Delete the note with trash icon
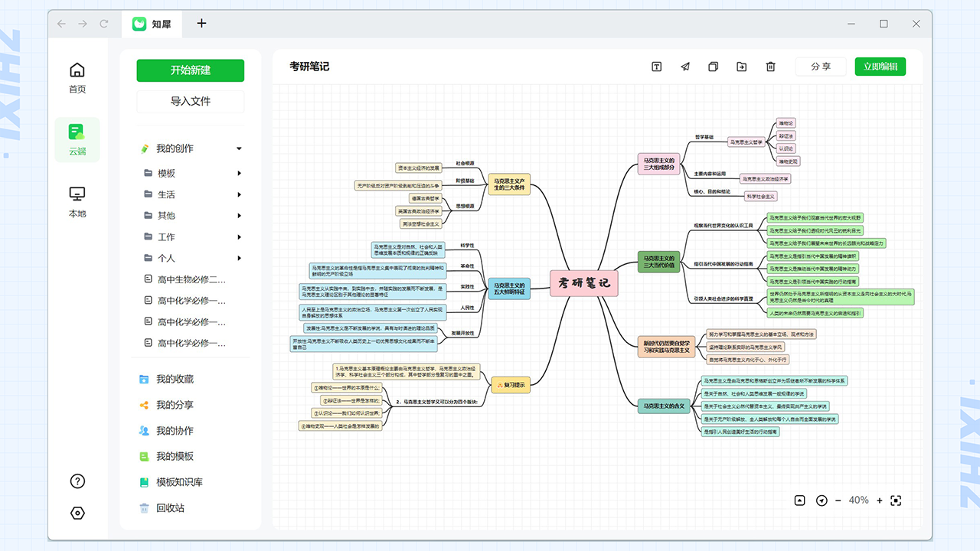 (770, 67)
